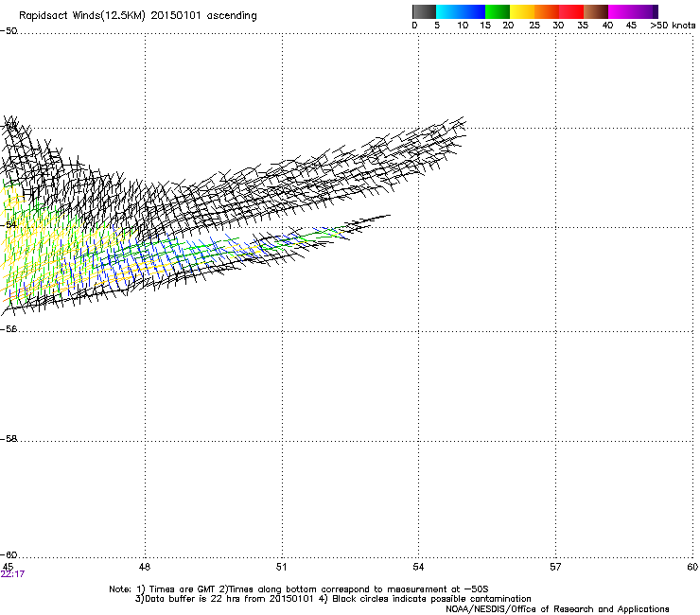The width and height of the screenshot is (700, 615).
Task: Click the brown 35-40 knots color band
Action: coord(596,11)
